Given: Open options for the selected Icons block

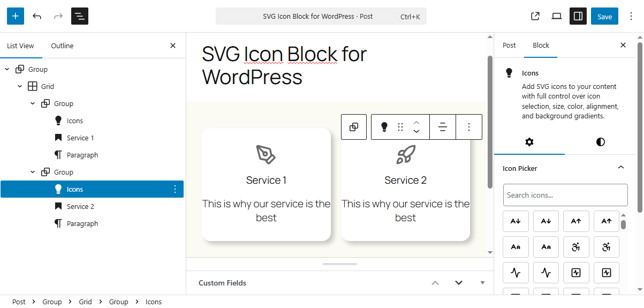Looking at the screenshot, I should pos(175,189).
